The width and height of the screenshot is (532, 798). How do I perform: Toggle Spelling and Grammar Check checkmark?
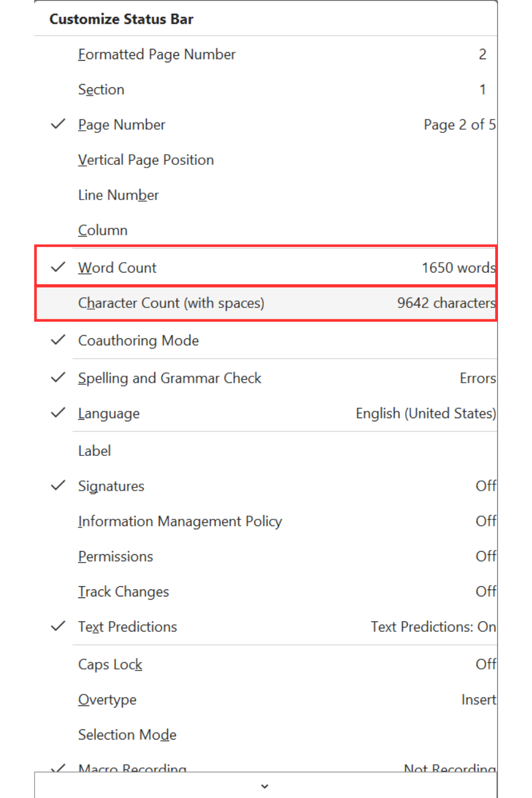tap(58, 378)
